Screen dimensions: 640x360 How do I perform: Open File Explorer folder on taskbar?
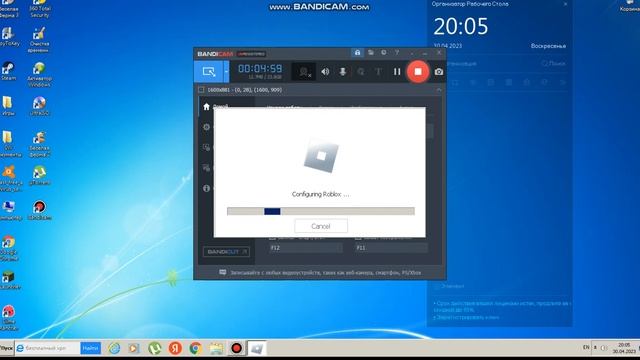216,348
